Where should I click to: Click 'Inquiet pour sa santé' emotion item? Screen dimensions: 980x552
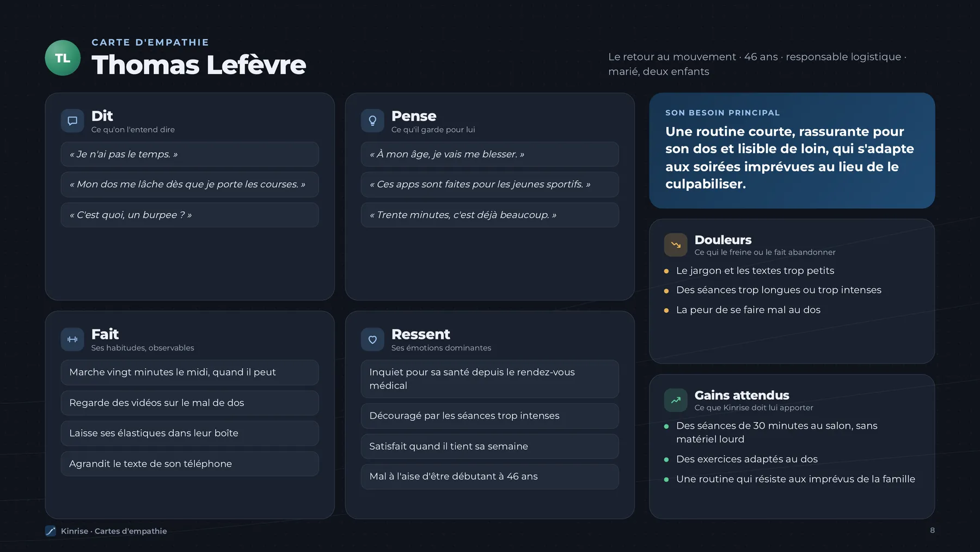[490, 379]
